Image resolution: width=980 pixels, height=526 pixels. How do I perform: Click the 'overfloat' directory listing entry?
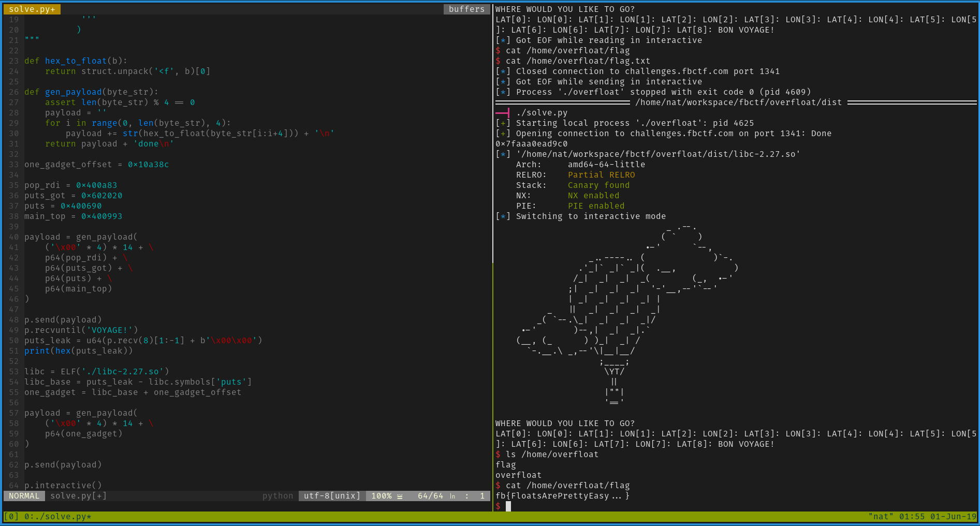pyautogui.click(x=518, y=475)
